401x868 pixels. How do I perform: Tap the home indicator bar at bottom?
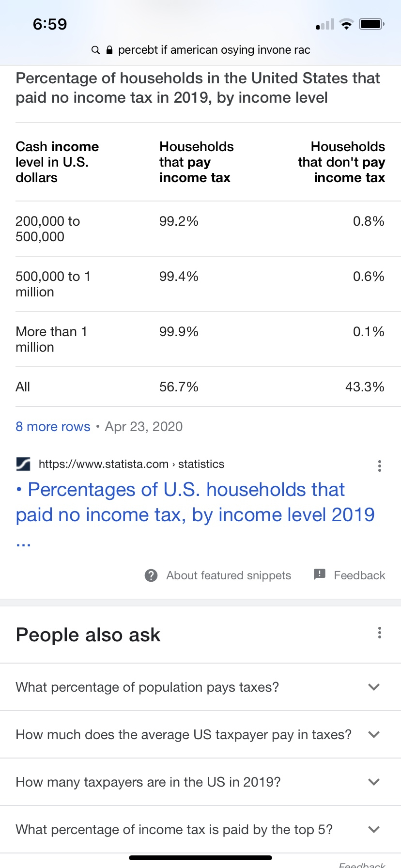tap(200, 858)
